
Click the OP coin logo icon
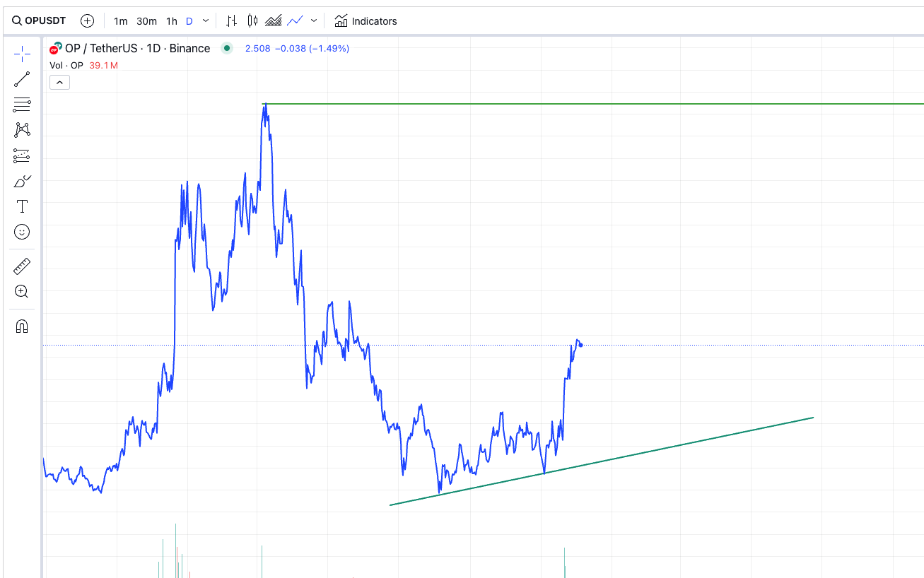tap(55, 48)
